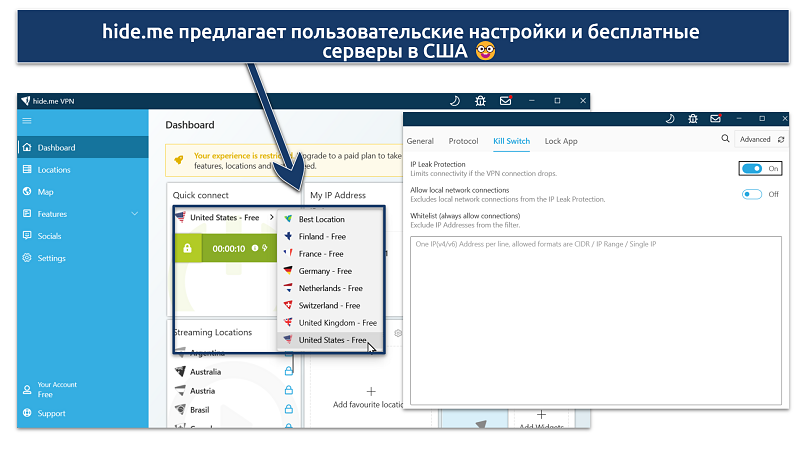The image size is (806, 453).
Task: Toggle dark mode moon icon in hide.me title bar
Action: click(454, 101)
